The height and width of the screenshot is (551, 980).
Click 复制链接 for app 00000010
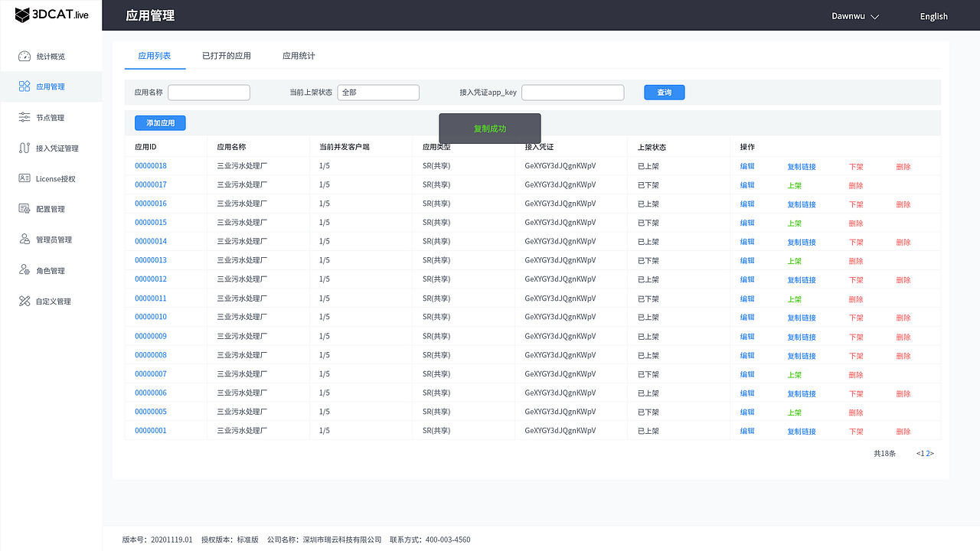(x=802, y=318)
